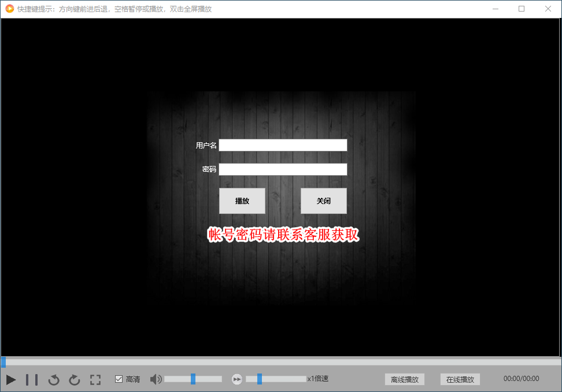Click the rewind counterclockwise arrow icon
Screen dimensions: 562x392
(54, 379)
